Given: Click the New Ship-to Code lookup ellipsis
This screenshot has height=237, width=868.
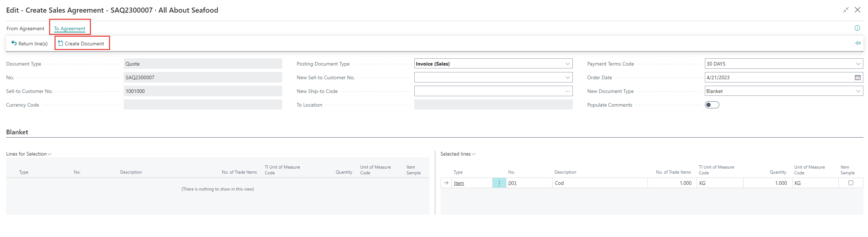Looking at the screenshot, I should click(567, 91).
